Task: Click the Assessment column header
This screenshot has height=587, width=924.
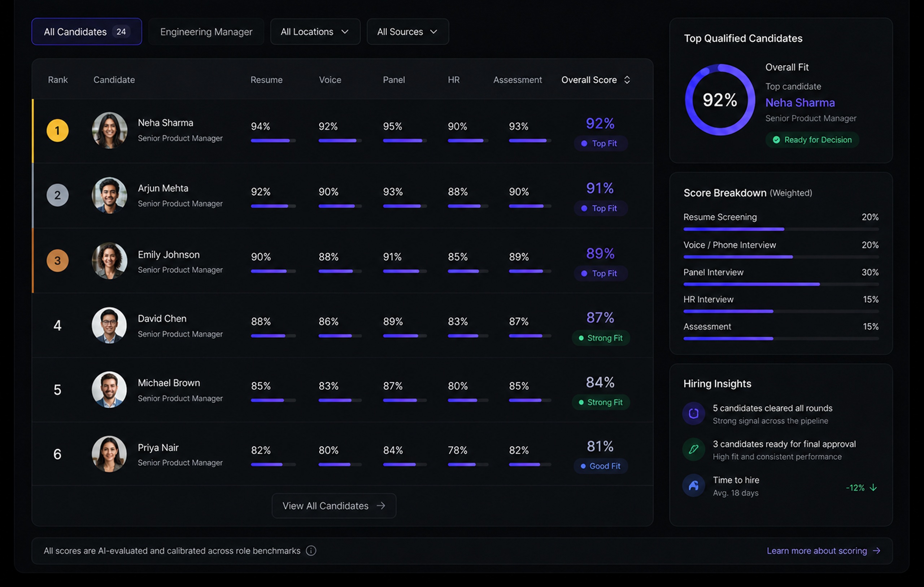Action: (x=517, y=80)
